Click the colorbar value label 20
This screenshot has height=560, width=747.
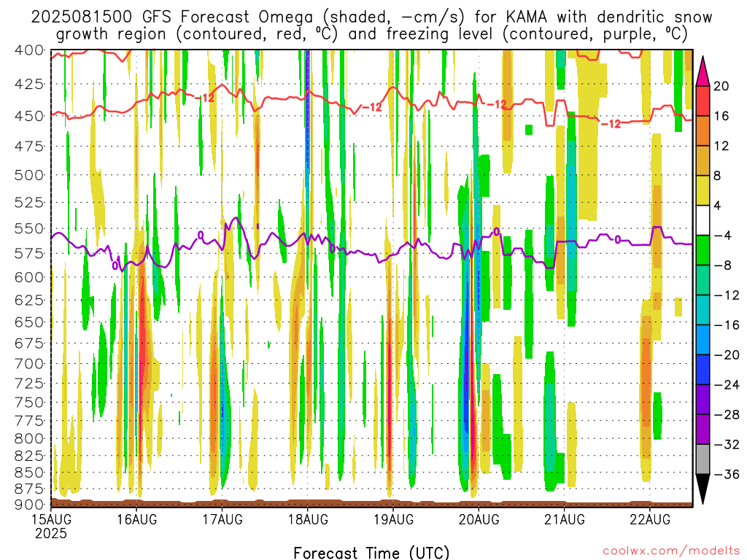pyautogui.click(x=721, y=86)
